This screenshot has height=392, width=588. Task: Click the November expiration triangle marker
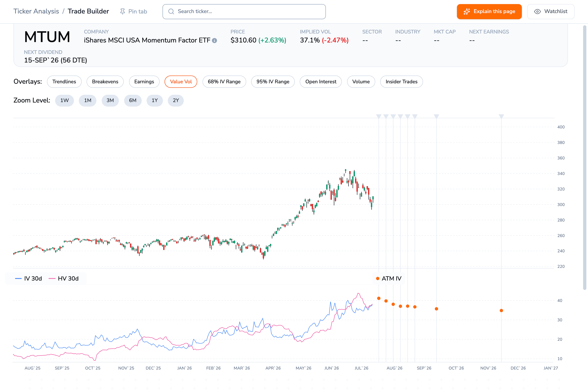(501, 116)
